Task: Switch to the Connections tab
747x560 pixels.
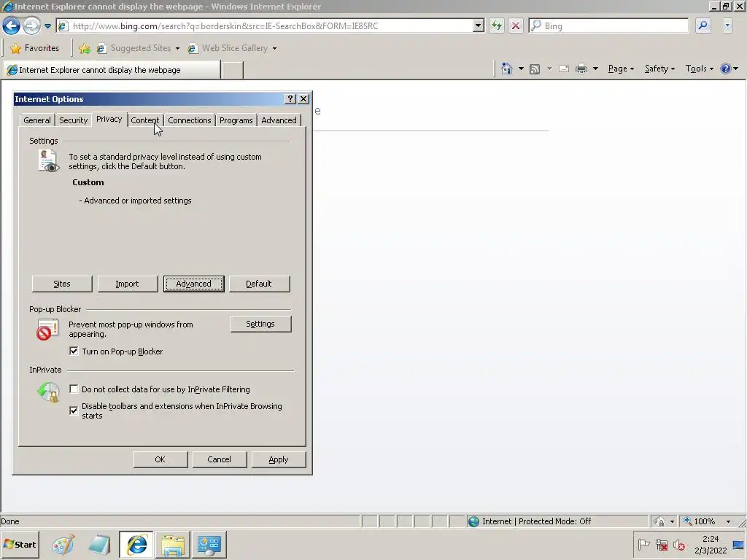Action: tap(189, 120)
